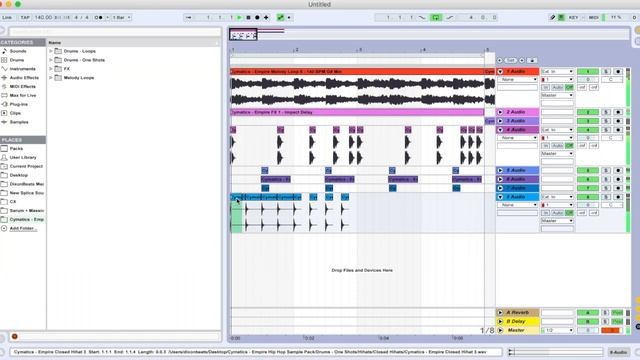
Task: Toggle the metronome button
Action: pyautogui.click(x=99, y=18)
